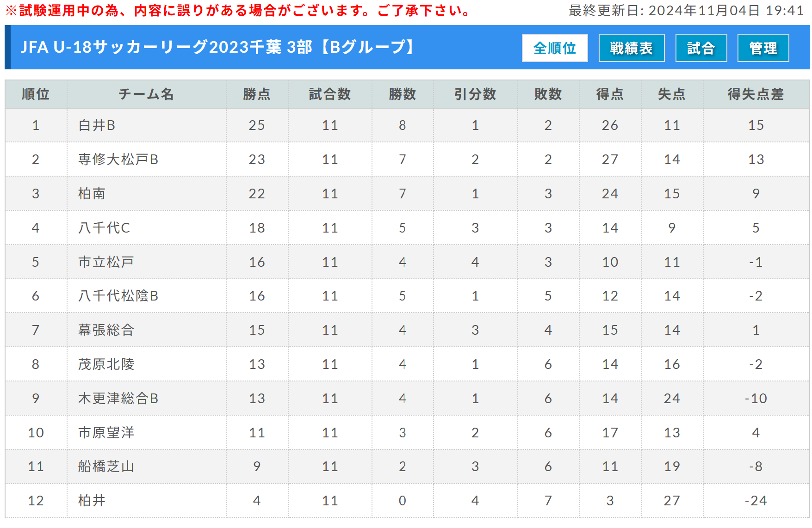This screenshot has height=528, width=812.
Task: Click the league title JFA U-18サッカーリーグ2023千葉
Action: coord(151,47)
